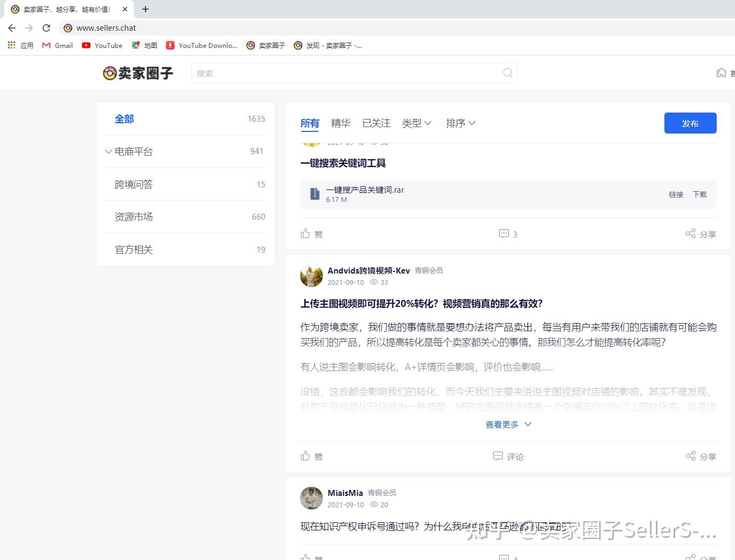Open the Gmail bookmark
This screenshot has width=735, height=560.
(57, 45)
